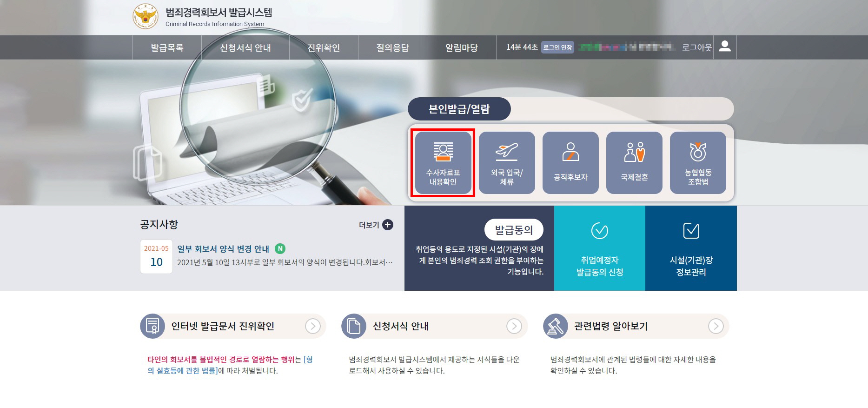Click the user profile icon in the nav bar
This screenshot has width=868, height=408.
(x=725, y=47)
